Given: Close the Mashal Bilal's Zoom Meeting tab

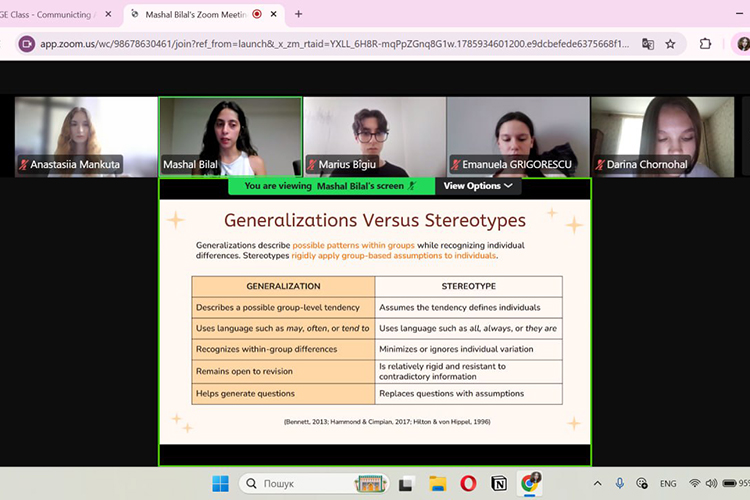Looking at the screenshot, I should click(274, 14).
